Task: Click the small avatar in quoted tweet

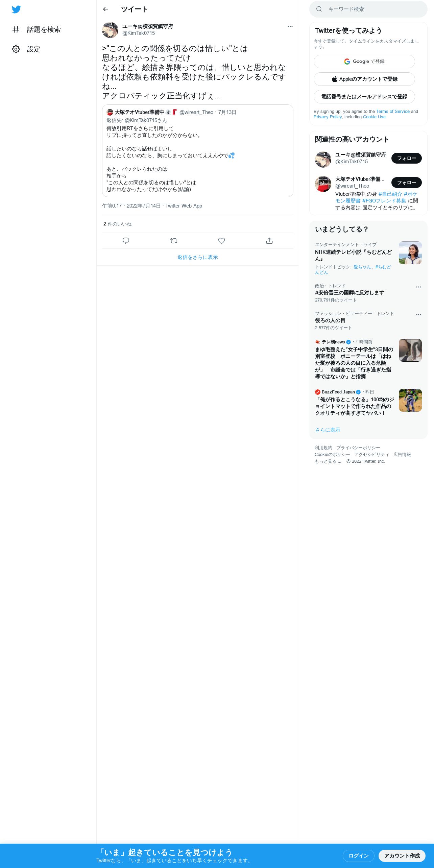Action: [x=110, y=112]
